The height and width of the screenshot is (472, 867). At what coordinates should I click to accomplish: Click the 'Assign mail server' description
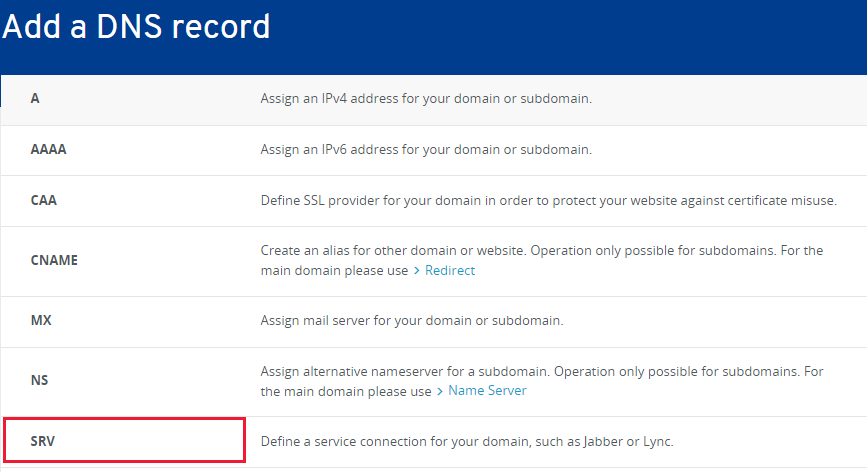click(412, 321)
